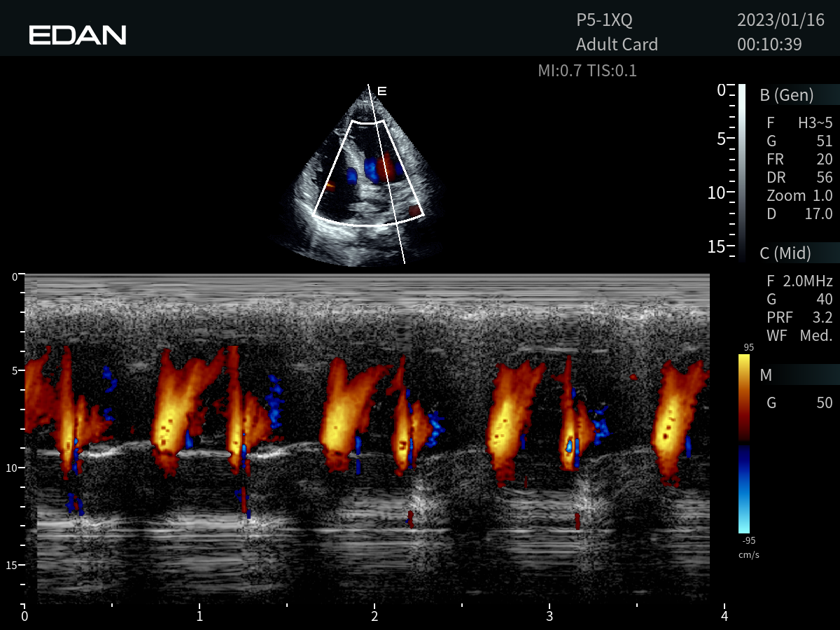The height and width of the screenshot is (630, 840).
Task: Click the B-mode frequency H3~5 value
Action: click(815, 123)
